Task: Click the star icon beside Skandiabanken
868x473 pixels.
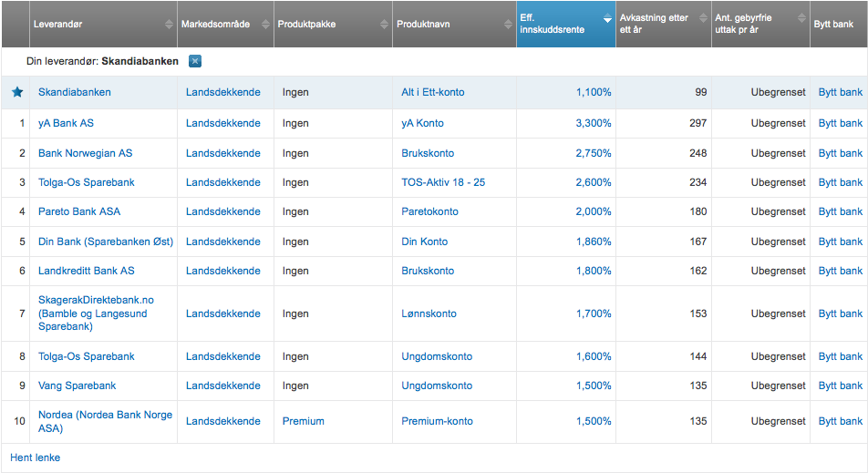Action: tap(17, 92)
